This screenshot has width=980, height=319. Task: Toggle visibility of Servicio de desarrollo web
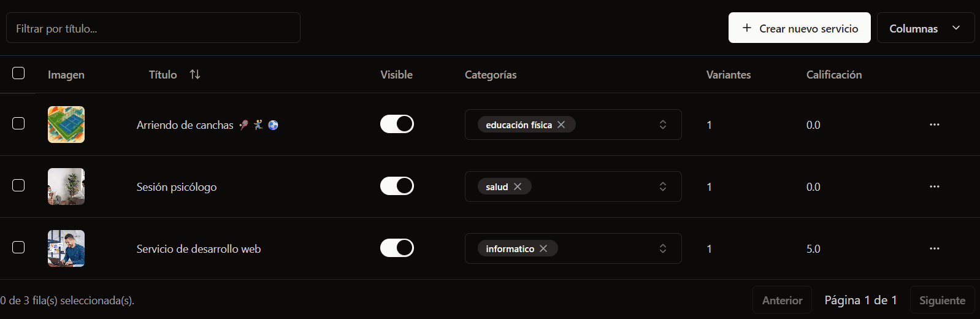pyautogui.click(x=397, y=248)
